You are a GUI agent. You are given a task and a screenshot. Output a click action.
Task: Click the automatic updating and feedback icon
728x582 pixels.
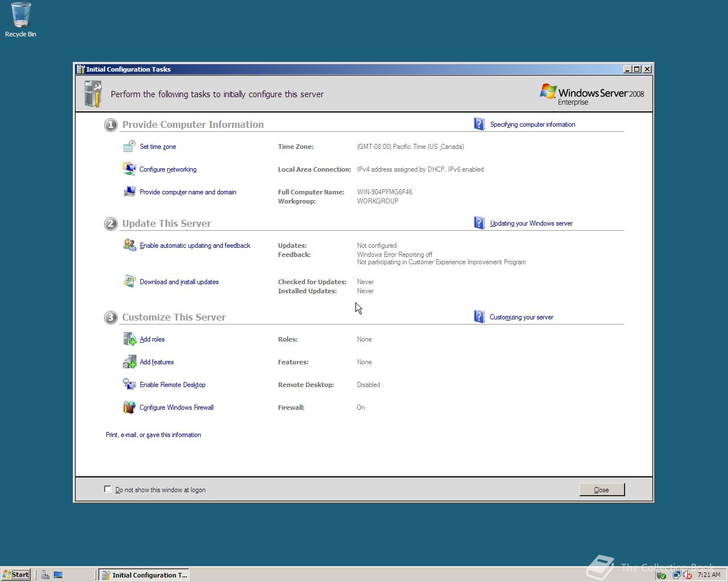130,245
